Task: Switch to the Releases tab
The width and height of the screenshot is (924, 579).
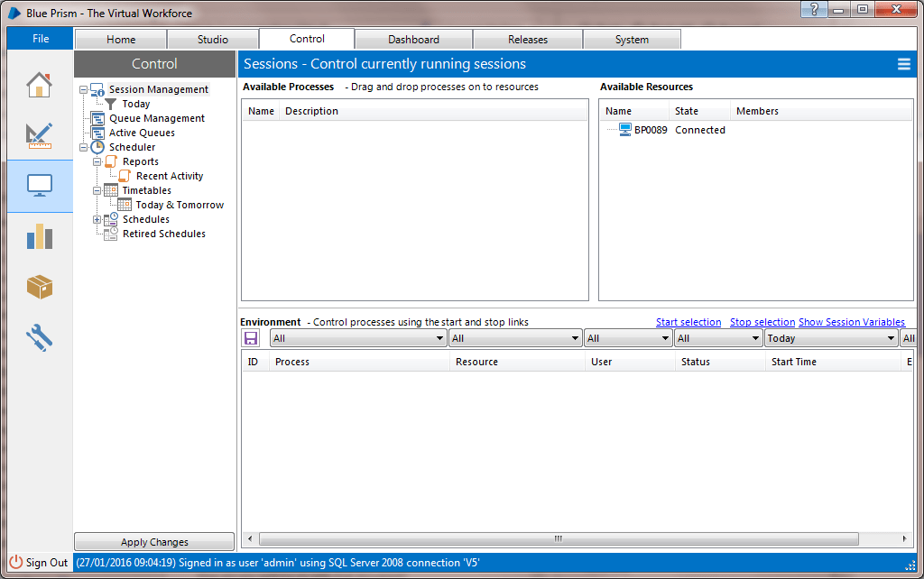Action: click(x=528, y=40)
